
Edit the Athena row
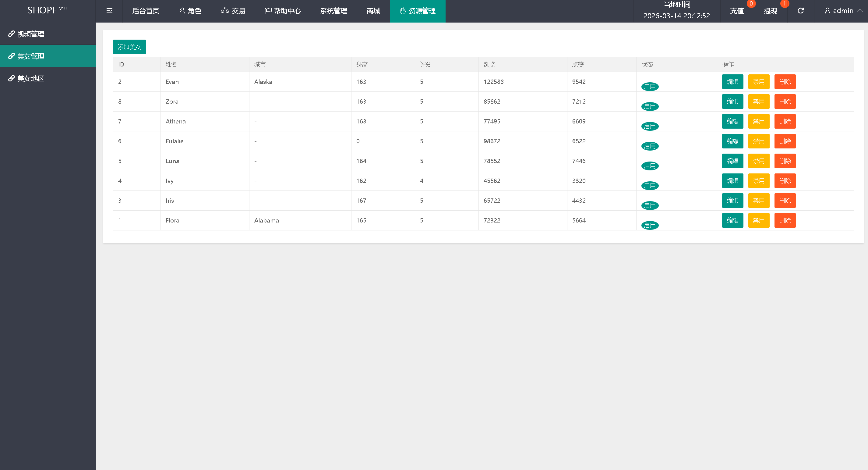tap(732, 121)
